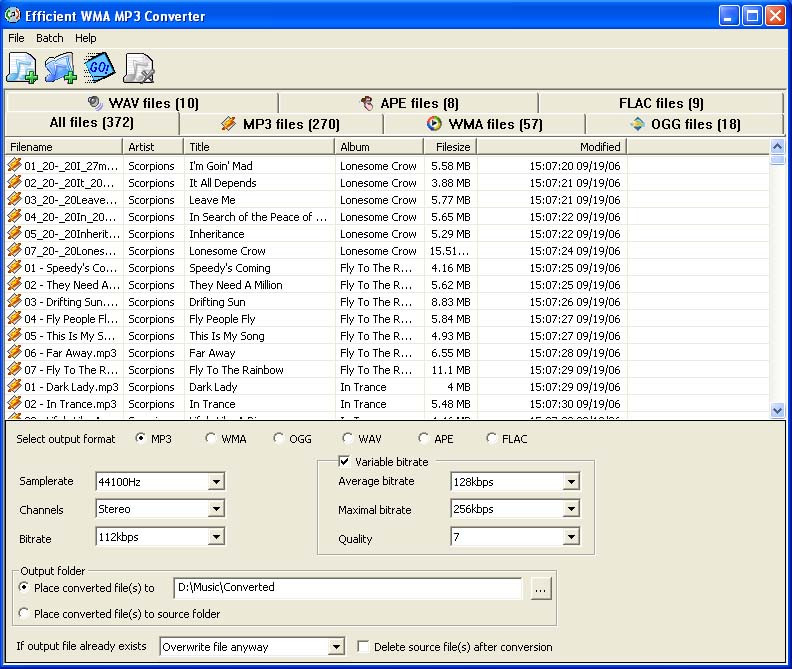The image size is (792, 669).
Task: Click file list scrollbar down arrow
Action: click(777, 411)
